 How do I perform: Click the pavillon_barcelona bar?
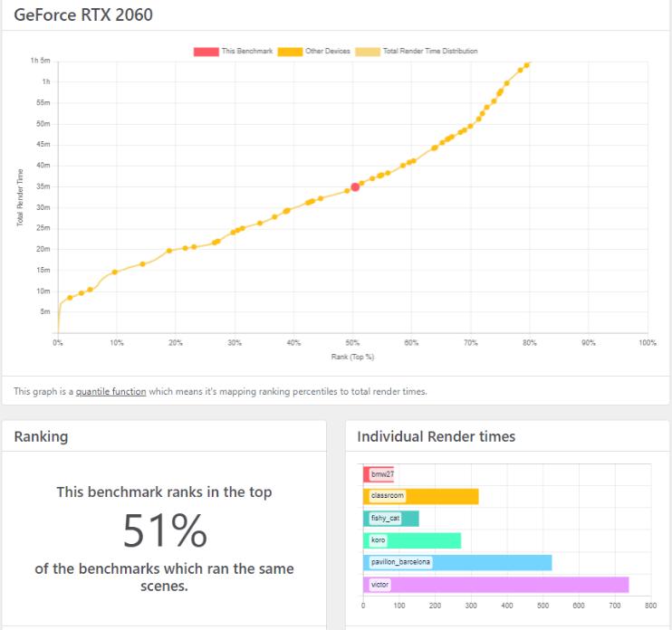pos(457,563)
